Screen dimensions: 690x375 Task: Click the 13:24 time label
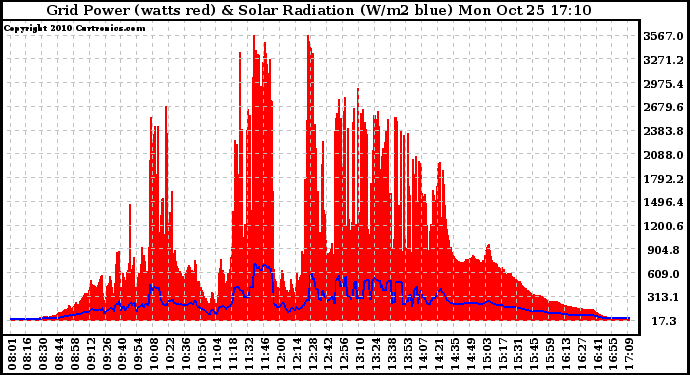pos(375,353)
